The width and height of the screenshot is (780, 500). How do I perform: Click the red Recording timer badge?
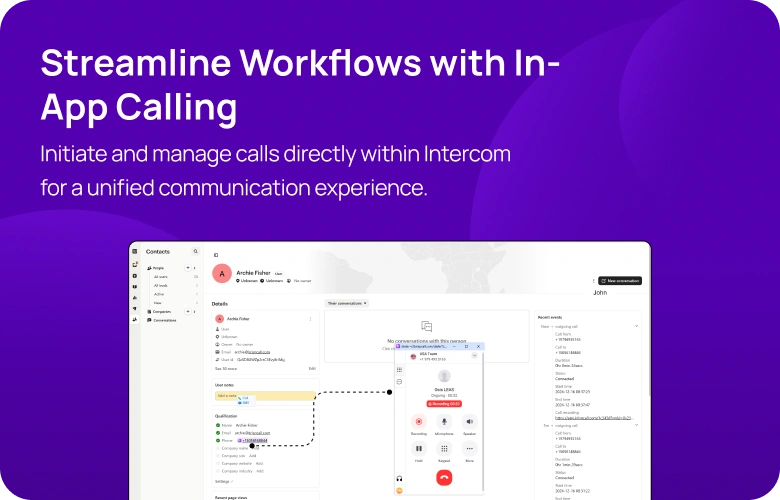tap(444, 403)
